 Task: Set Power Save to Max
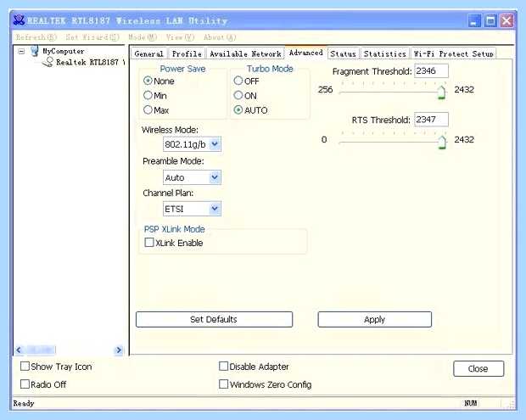point(148,109)
